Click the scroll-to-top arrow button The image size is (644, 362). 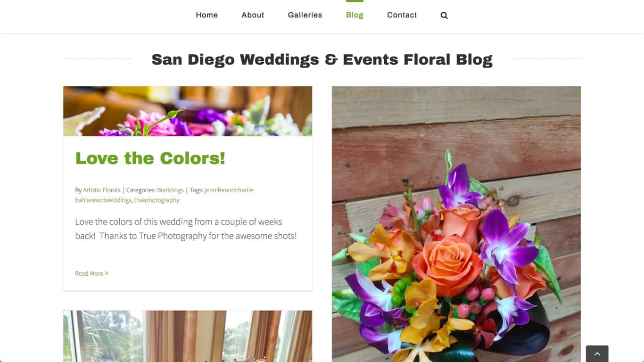pyautogui.click(x=597, y=354)
